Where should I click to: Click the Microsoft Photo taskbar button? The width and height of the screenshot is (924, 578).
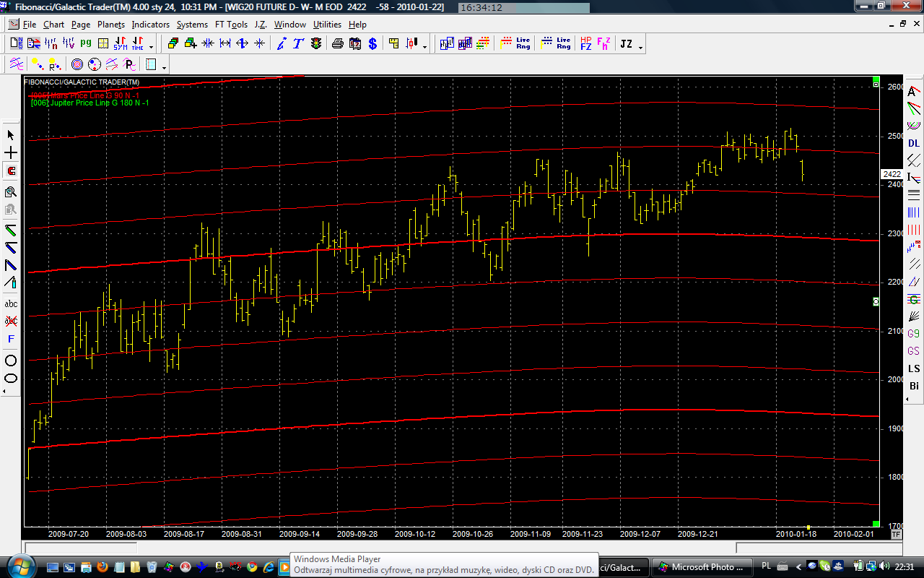coord(700,566)
